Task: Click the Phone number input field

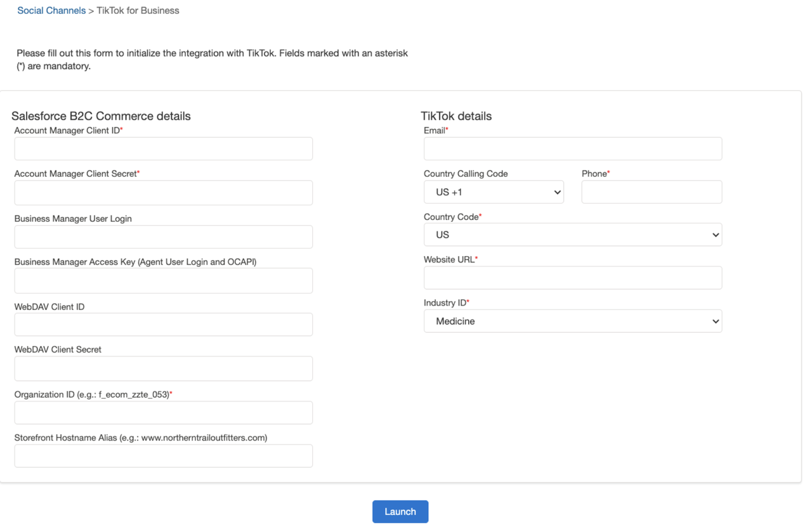Action: (651, 192)
